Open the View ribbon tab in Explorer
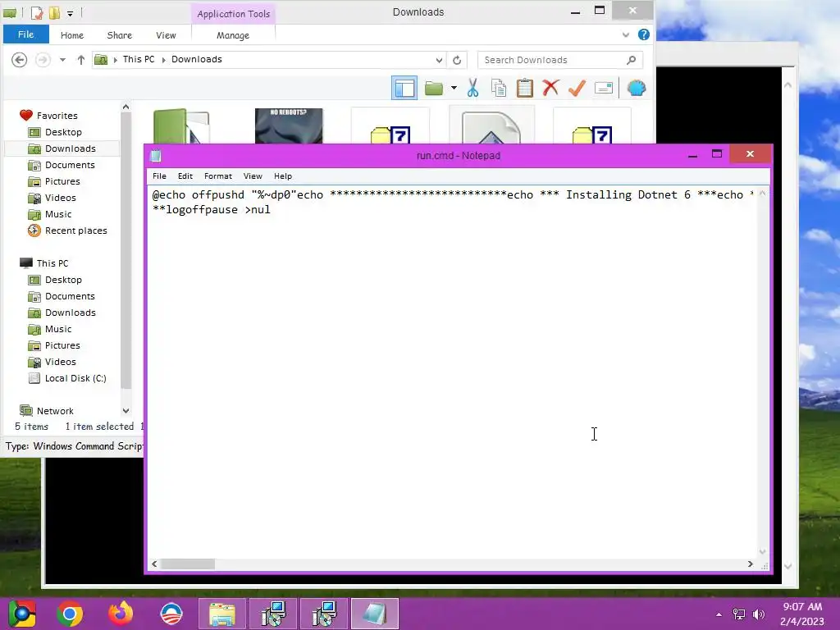Screen dimensions: 840x630 (166, 35)
